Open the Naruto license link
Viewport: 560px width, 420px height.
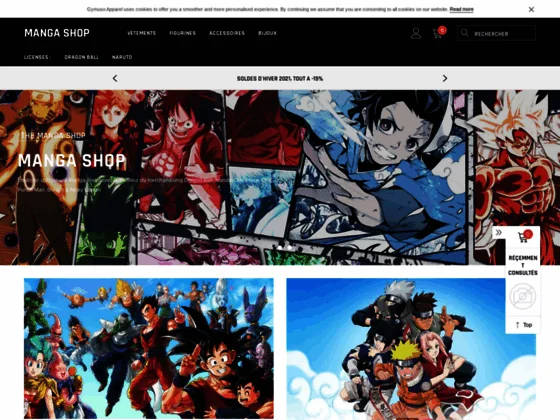point(122,57)
